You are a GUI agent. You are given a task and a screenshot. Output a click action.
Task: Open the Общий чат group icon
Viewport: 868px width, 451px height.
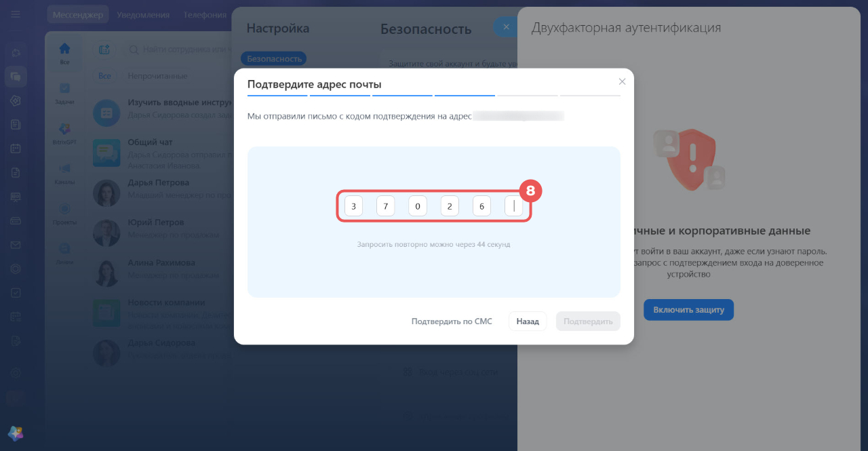pos(106,153)
